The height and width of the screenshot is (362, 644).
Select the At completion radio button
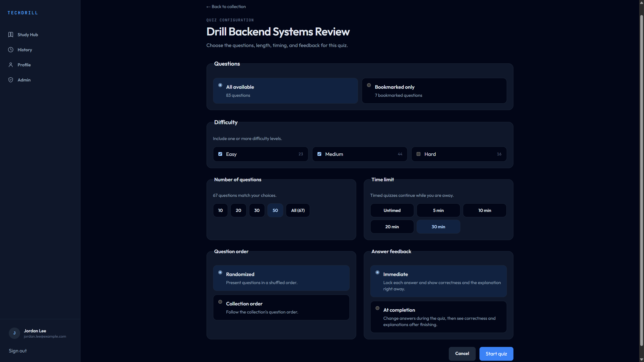tap(377, 308)
